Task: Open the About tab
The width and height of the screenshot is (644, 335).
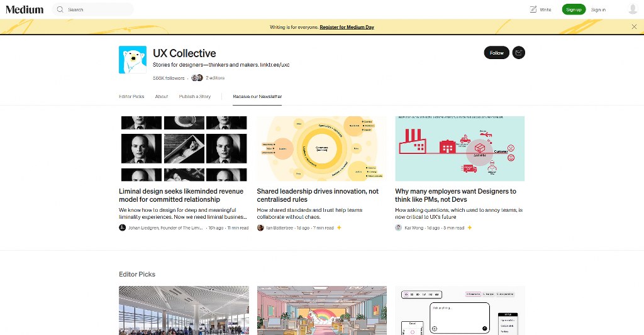Action: pyautogui.click(x=162, y=96)
